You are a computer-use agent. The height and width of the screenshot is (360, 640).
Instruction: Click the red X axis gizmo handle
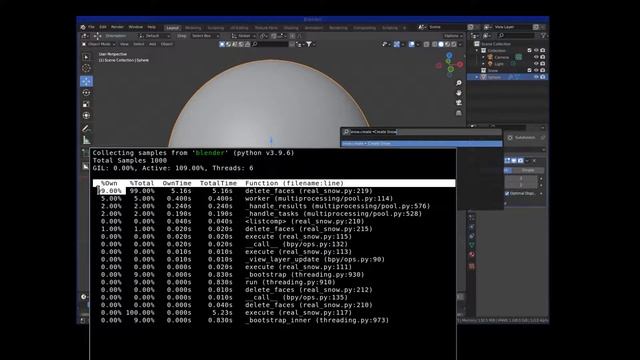pos(460,64)
